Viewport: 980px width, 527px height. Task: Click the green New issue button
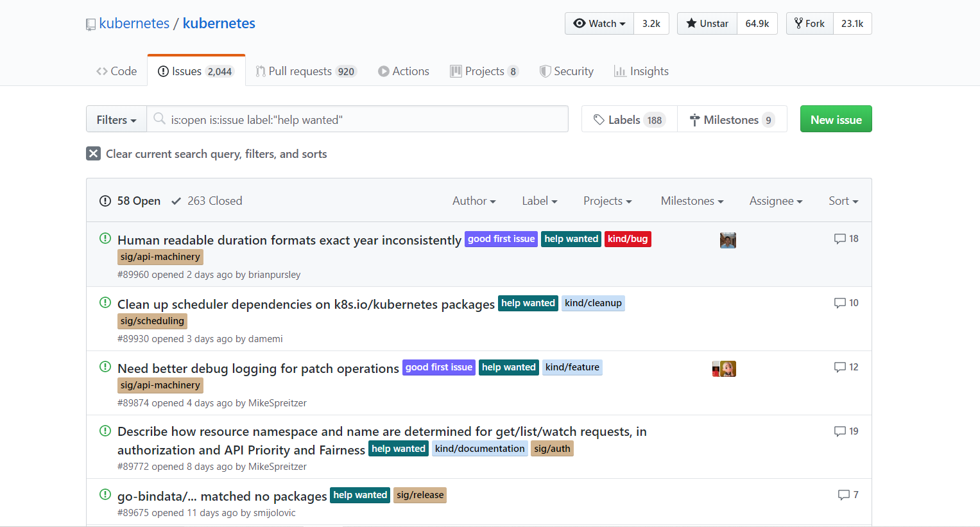coord(836,119)
